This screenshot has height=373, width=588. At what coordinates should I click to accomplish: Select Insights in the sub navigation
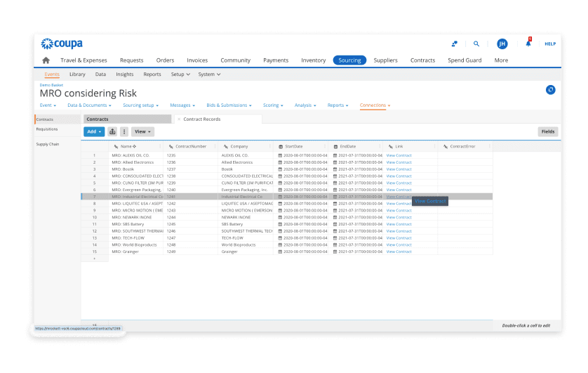(x=124, y=74)
